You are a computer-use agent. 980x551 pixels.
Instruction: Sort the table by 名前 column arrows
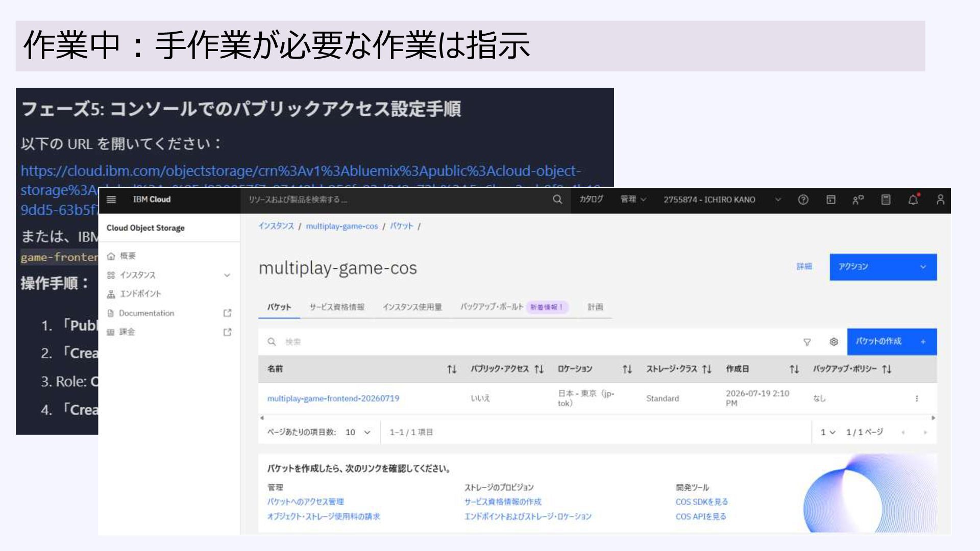coord(452,369)
